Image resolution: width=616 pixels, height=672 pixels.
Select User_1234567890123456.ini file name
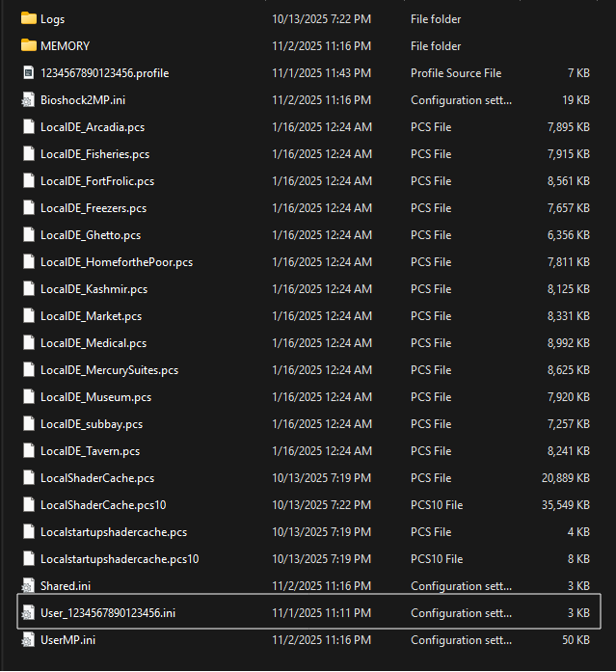(108, 612)
